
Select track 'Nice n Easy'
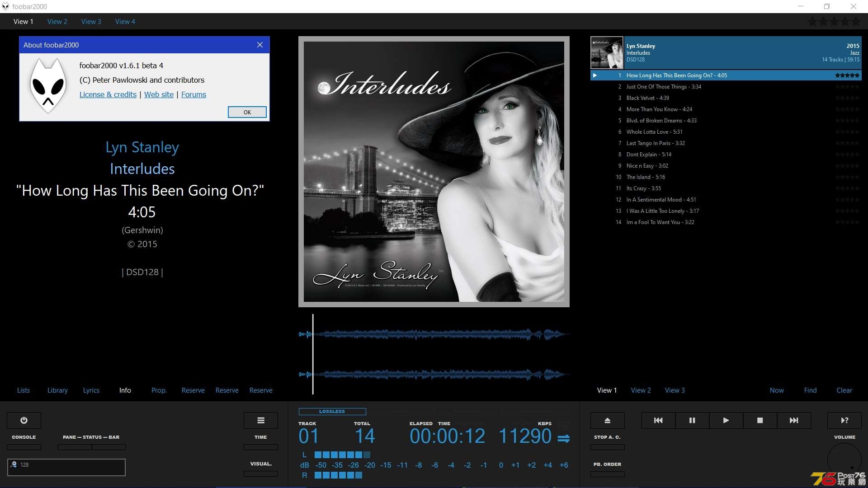726,166
